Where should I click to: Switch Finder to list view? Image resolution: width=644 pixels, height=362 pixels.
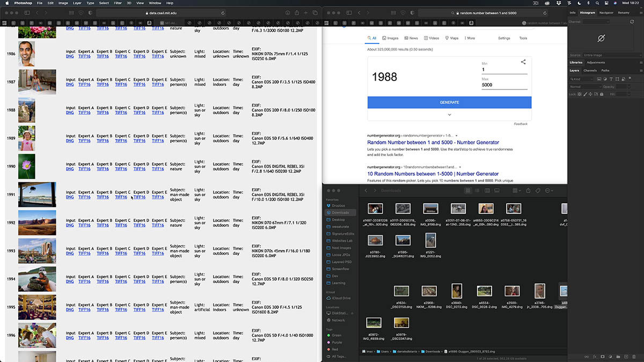click(x=478, y=190)
